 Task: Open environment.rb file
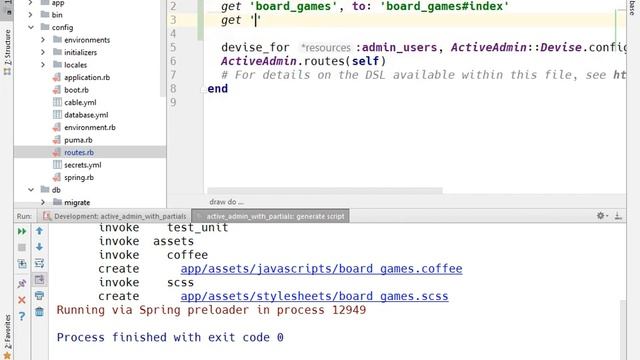90,127
